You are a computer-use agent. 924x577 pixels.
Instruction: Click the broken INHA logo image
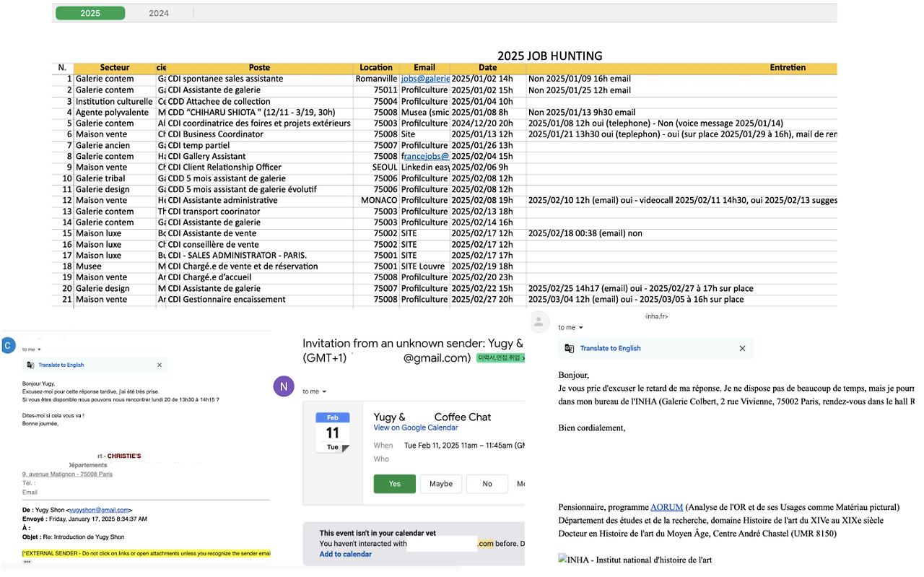(x=562, y=559)
